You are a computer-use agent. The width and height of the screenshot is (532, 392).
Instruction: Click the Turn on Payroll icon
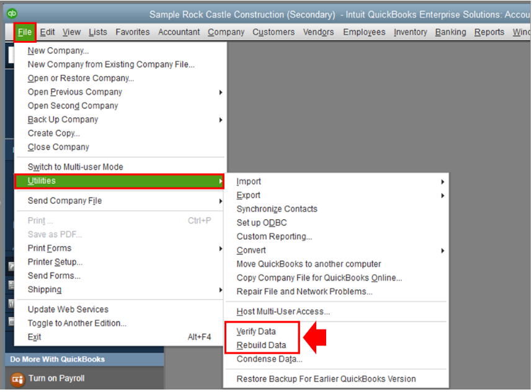(17, 380)
